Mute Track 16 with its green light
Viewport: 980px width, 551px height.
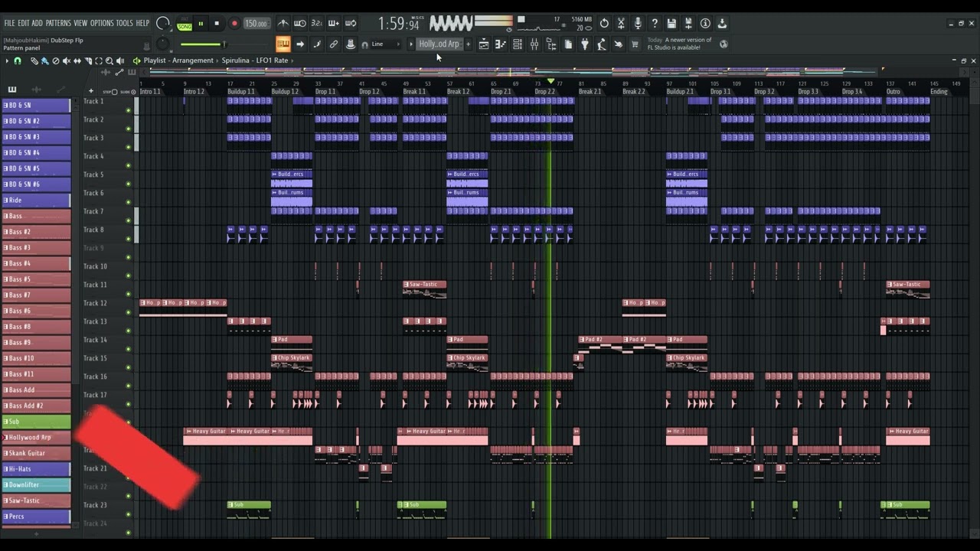(x=129, y=386)
